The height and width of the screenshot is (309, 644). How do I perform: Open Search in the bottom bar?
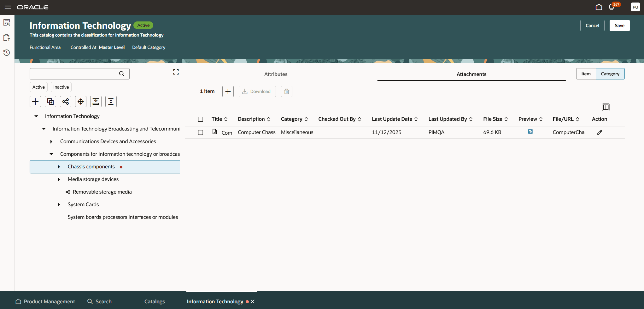tap(100, 302)
